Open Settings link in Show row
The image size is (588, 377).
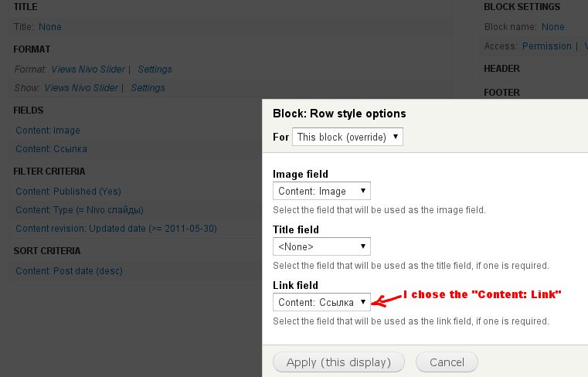[x=148, y=88]
